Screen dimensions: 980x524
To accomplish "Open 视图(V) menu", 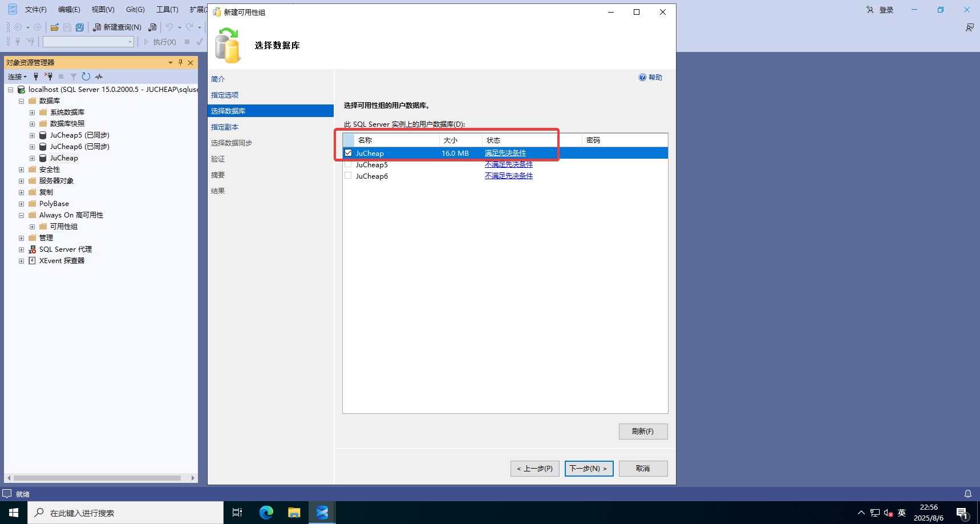I will 103,10.
